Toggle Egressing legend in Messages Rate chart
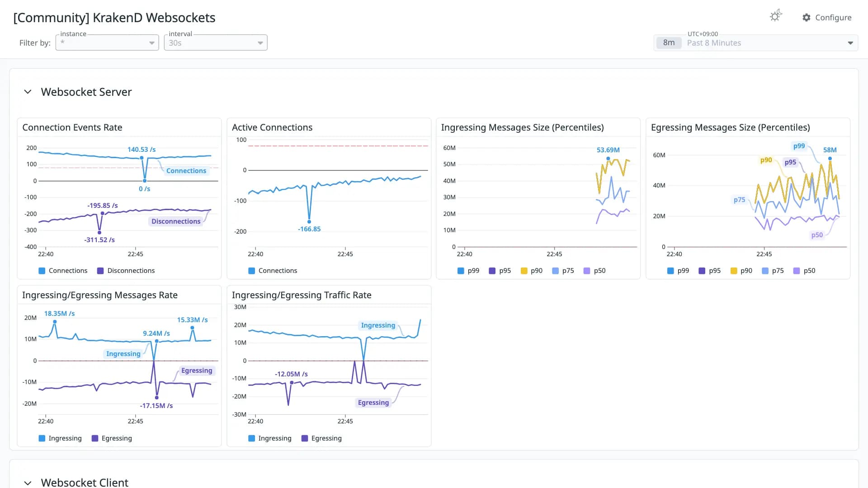This screenshot has height=488, width=868. pyautogui.click(x=112, y=438)
